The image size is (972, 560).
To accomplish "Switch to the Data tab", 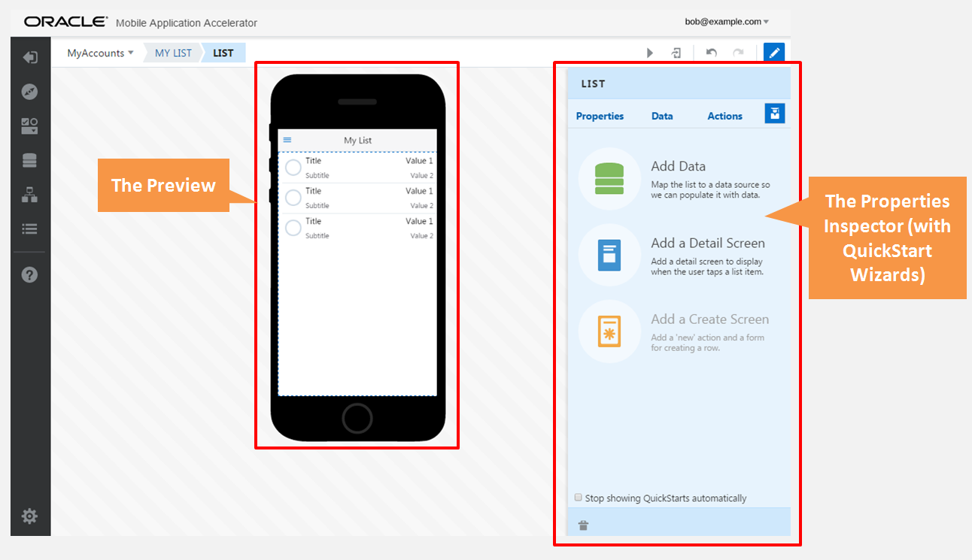I will click(x=662, y=116).
